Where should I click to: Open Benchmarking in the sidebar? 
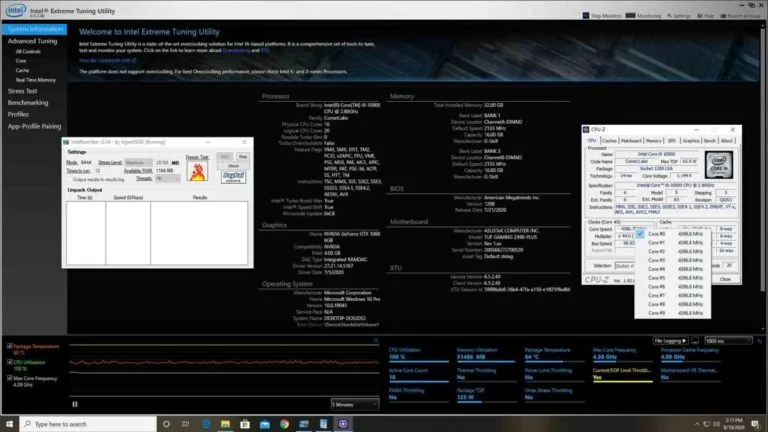28,103
